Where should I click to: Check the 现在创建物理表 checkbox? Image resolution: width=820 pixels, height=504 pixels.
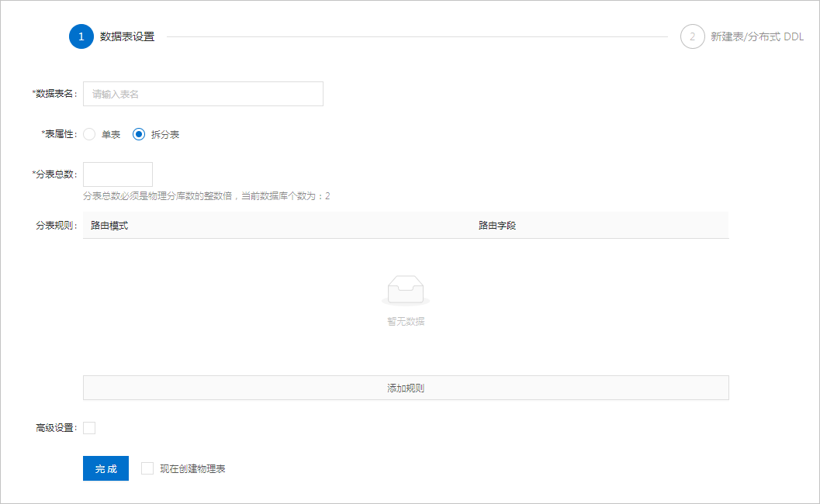pyautogui.click(x=147, y=468)
